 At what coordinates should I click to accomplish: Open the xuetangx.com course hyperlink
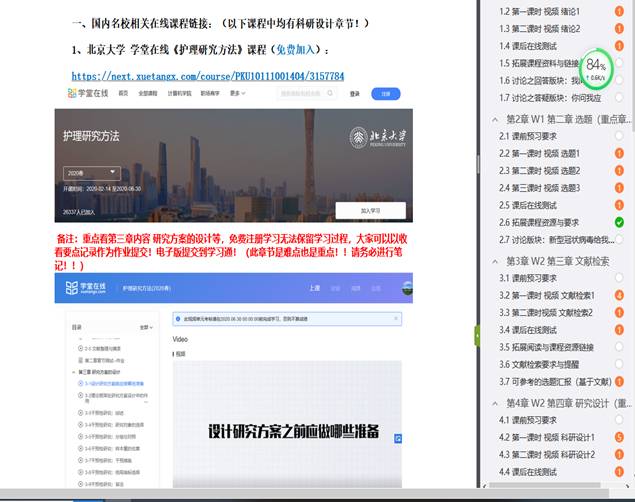point(208,76)
